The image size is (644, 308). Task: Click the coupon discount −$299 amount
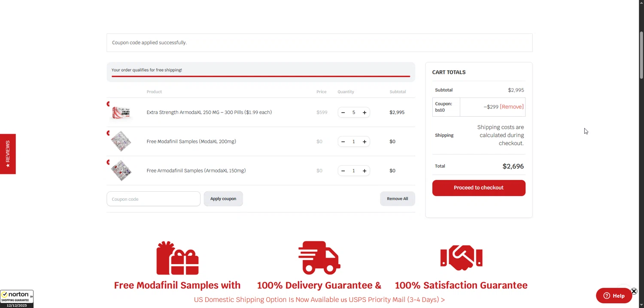click(491, 107)
